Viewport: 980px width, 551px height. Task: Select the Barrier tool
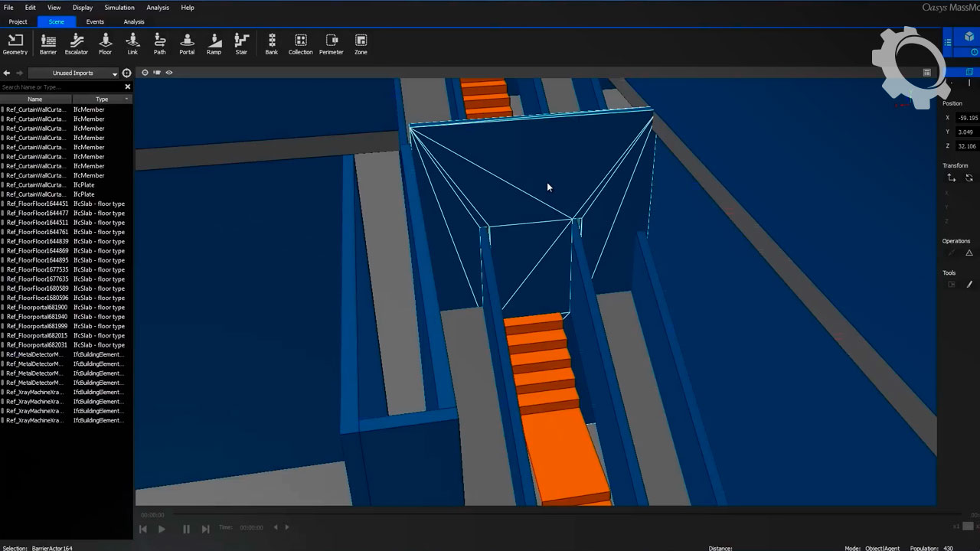47,44
